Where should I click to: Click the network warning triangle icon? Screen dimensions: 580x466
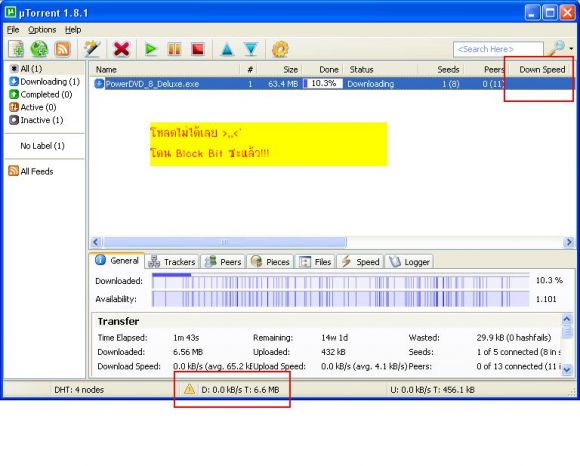(x=189, y=389)
